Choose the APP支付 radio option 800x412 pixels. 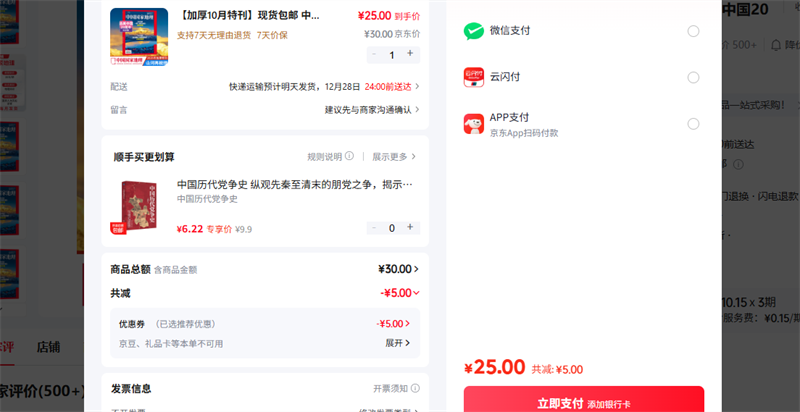coord(693,124)
